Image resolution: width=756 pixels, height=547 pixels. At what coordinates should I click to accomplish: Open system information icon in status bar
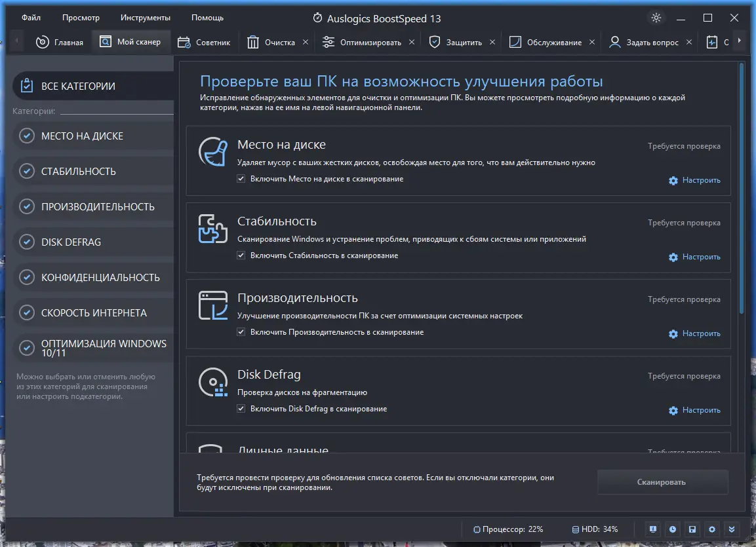[653, 529]
